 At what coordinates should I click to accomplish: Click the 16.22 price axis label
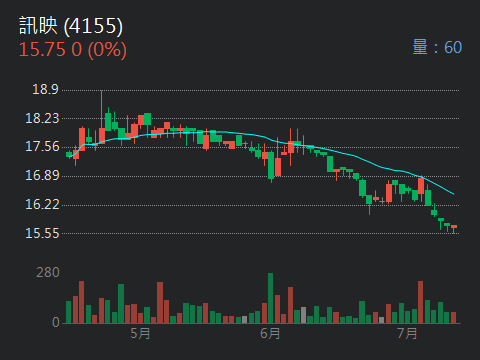pyautogui.click(x=42, y=204)
